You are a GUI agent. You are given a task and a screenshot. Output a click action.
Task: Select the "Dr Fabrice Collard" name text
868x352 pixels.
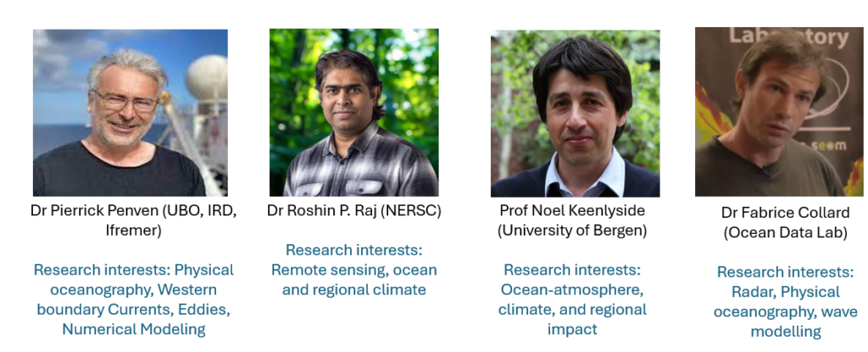pyautogui.click(x=785, y=213)
